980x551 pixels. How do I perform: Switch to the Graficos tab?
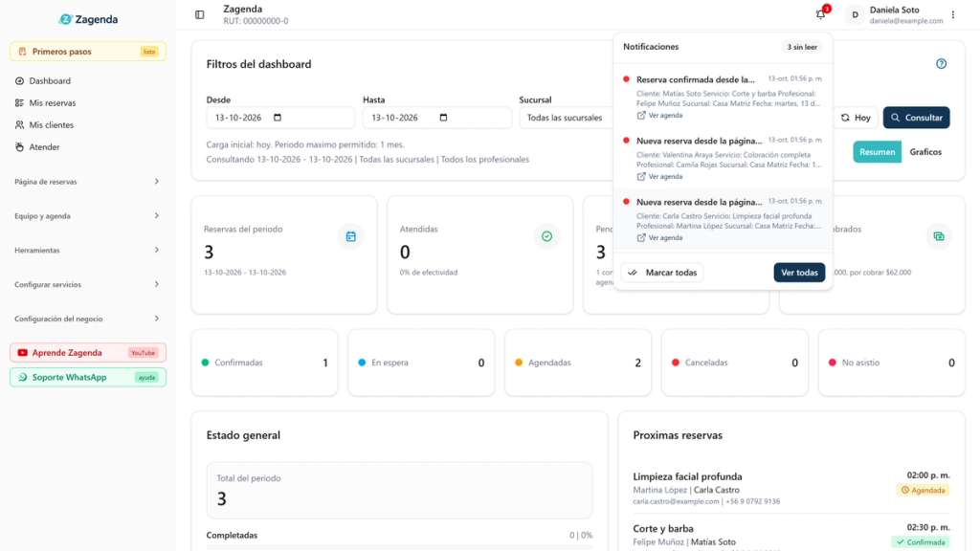[x=925, y=152]
